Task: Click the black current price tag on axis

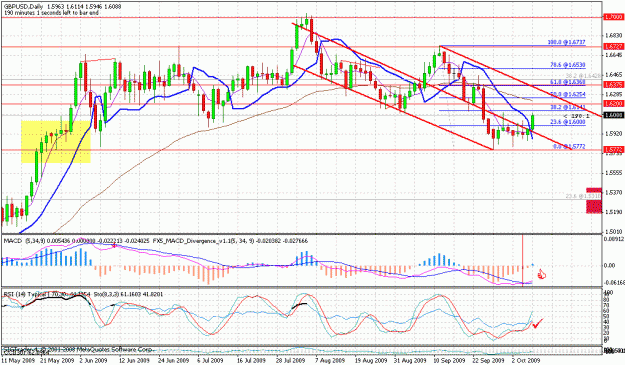Action: [613, 115]
